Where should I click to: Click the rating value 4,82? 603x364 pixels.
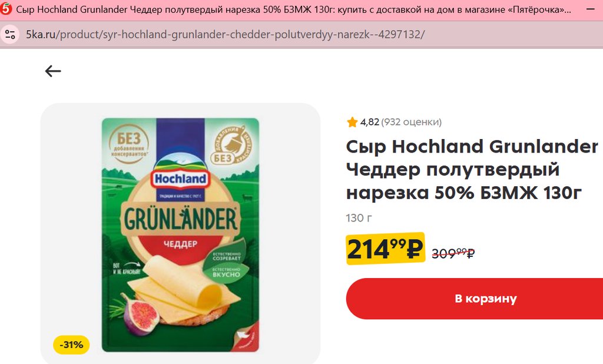[x=370, y=122]
